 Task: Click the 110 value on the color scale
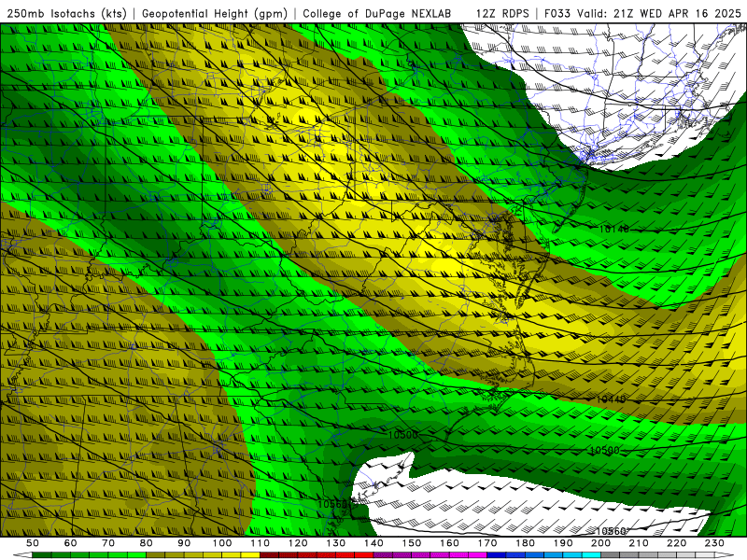pyautogui.click(x=261, y=543)
